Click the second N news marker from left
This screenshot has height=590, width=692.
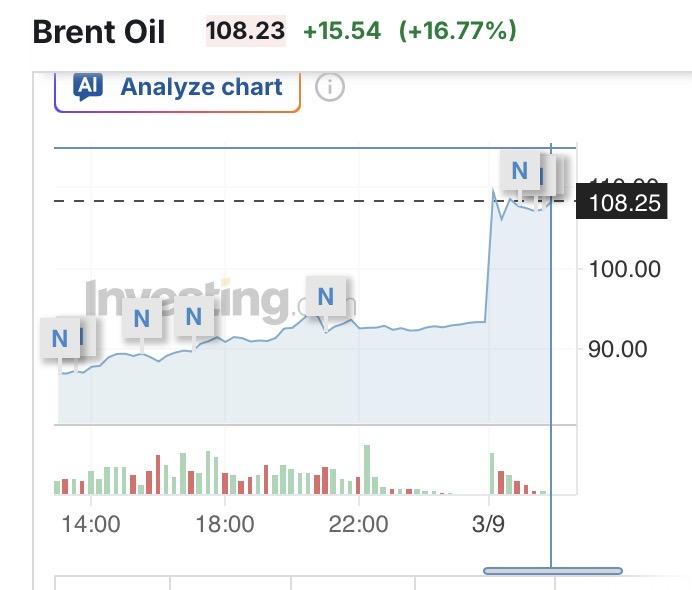141,319
